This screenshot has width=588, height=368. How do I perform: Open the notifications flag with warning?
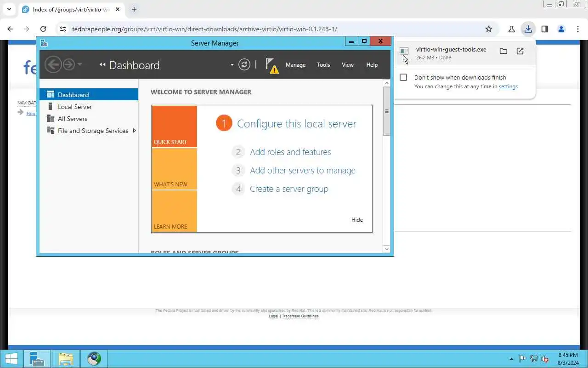[272, 65]
